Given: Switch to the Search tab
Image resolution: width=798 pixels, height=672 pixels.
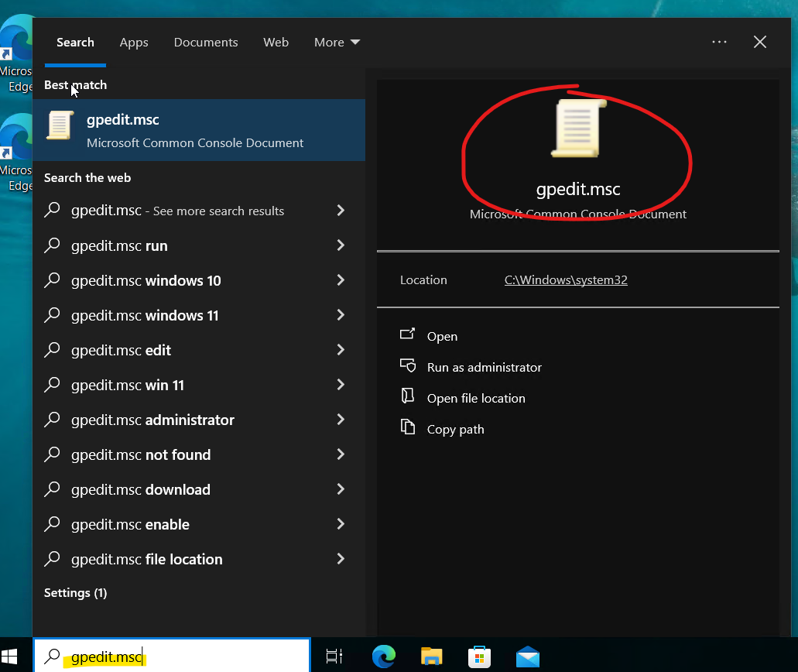Looking at the screenshot, I should [75, 43].
